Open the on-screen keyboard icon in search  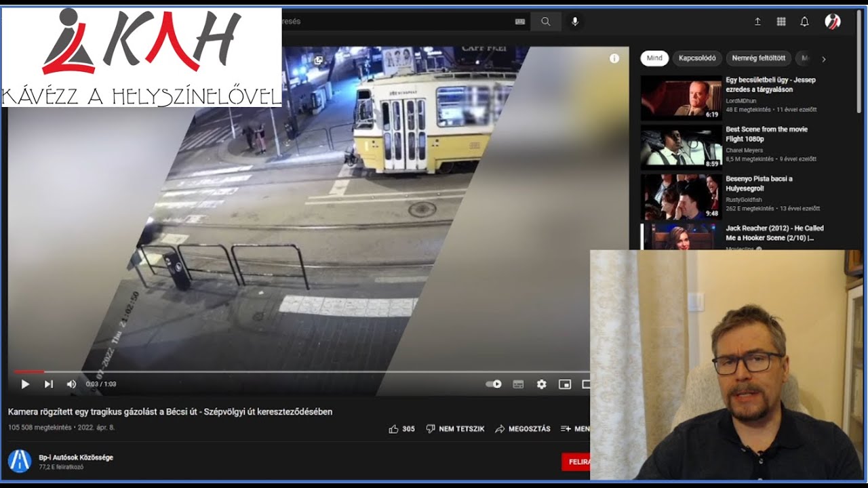(520, 22)
